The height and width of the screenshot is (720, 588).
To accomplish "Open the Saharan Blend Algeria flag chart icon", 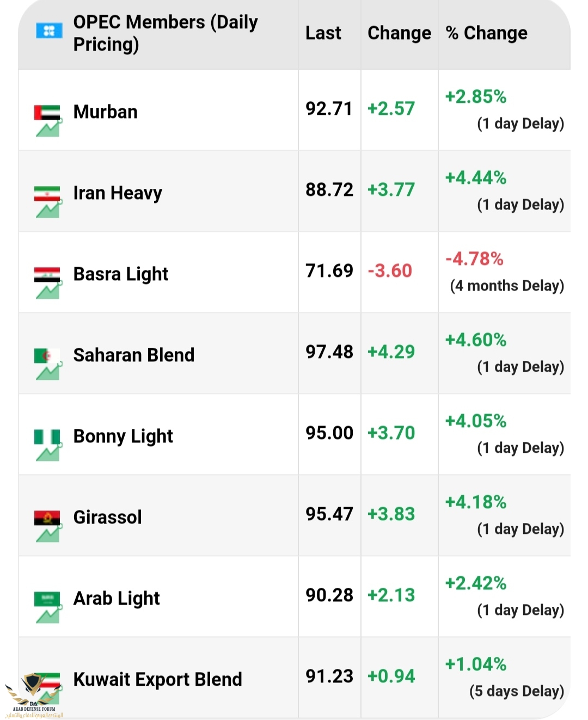I will coord(48,364).
